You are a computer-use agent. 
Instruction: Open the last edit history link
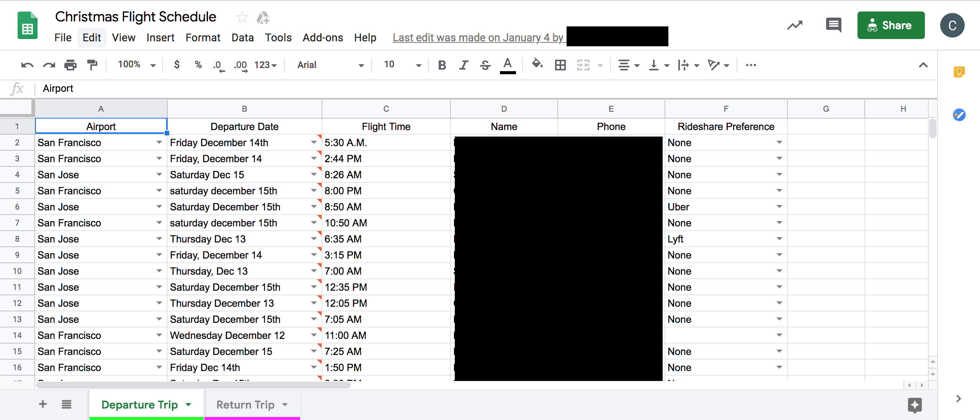pyautogui.click(x=478, y=37)
